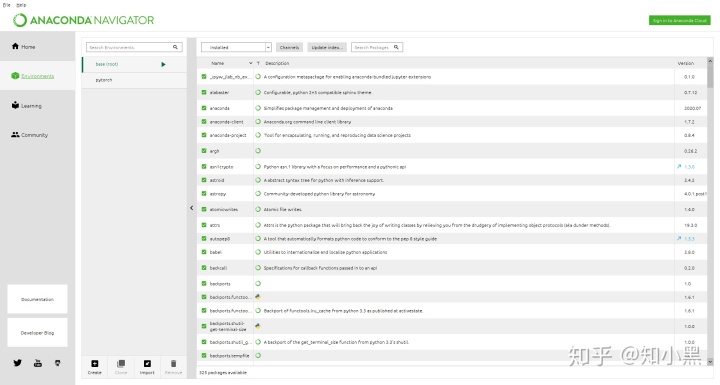The width and height of the screenshot is (720, 385).
Task: Collapse the environments list panel chevron
Action: click(x=191, y=208)
